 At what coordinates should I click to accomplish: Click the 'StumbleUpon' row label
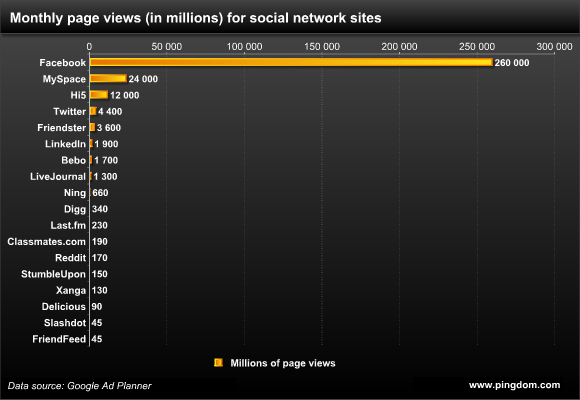53,274
